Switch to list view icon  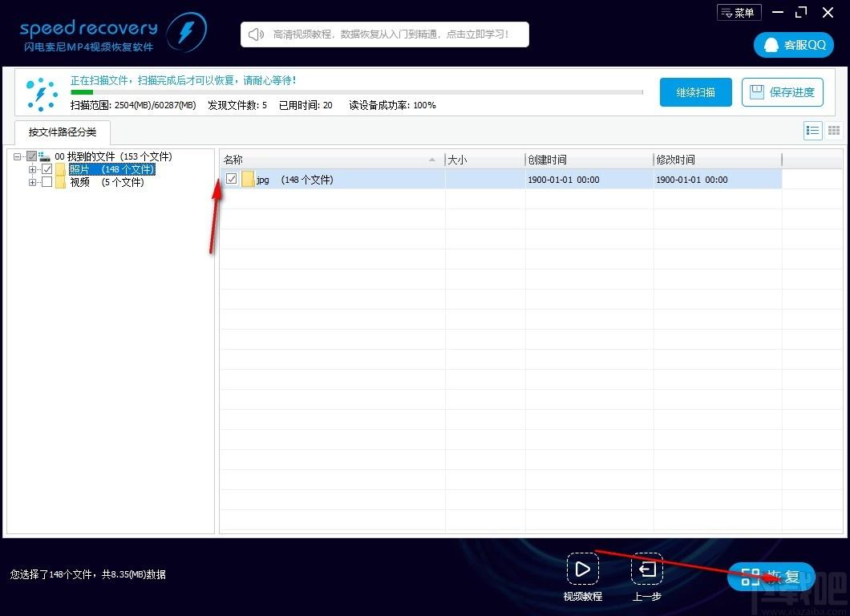pos(812,131)
